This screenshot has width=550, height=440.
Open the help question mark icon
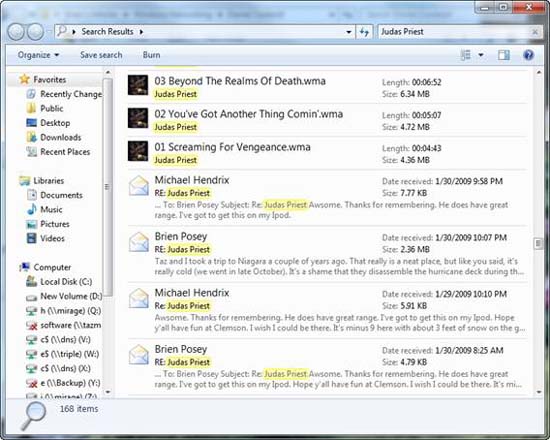click(x=528, y=55)
